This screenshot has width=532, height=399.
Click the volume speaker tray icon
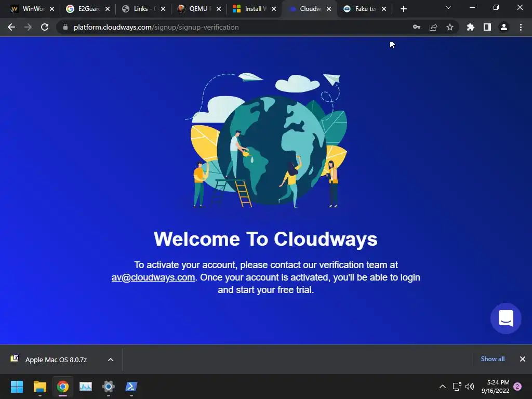click(x=470, y=387)
